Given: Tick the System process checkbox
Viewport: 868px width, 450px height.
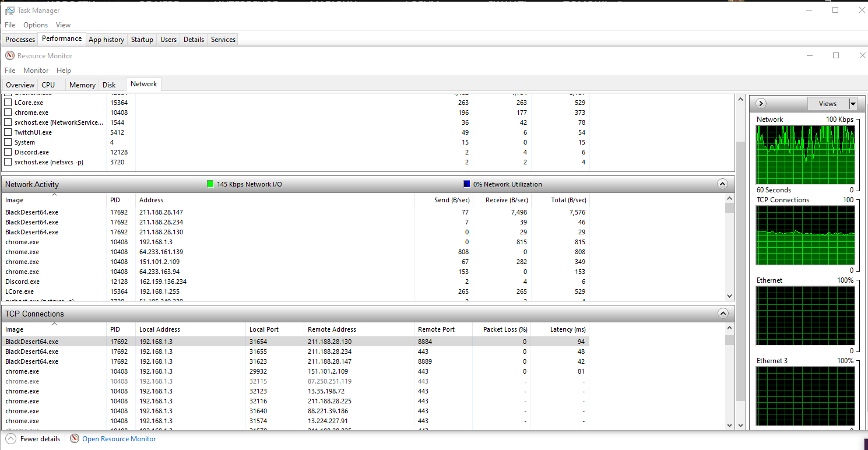Looking at the screenshot, I should point(8,142).
